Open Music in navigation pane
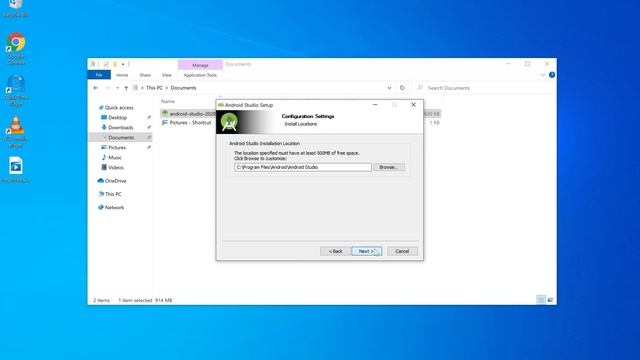Viewport: 640px width, 360px height. point(115,158)
